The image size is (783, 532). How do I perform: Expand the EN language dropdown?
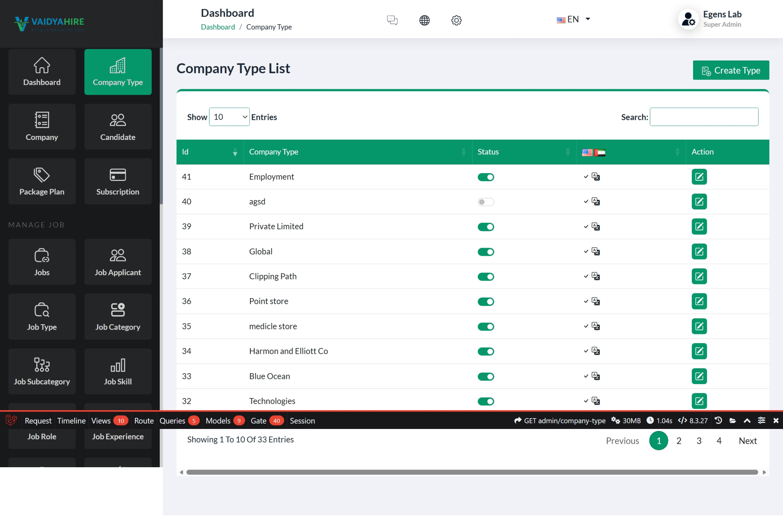tap(573, 19)
